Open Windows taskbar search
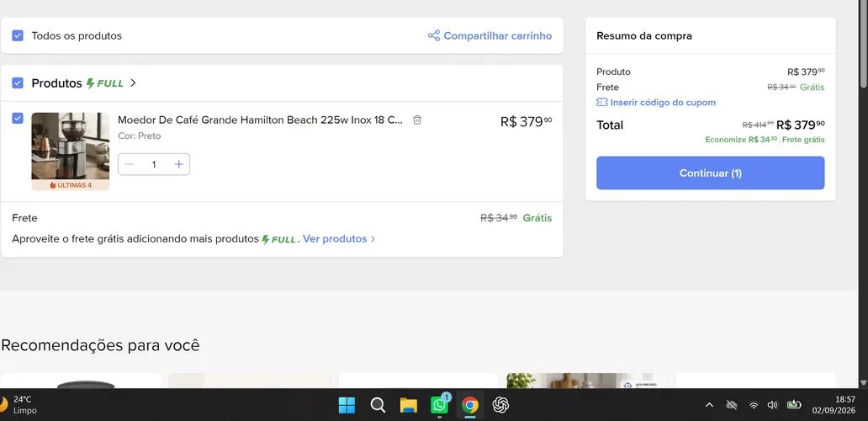This screenshot has height=421, width=868. coord(378,406)
